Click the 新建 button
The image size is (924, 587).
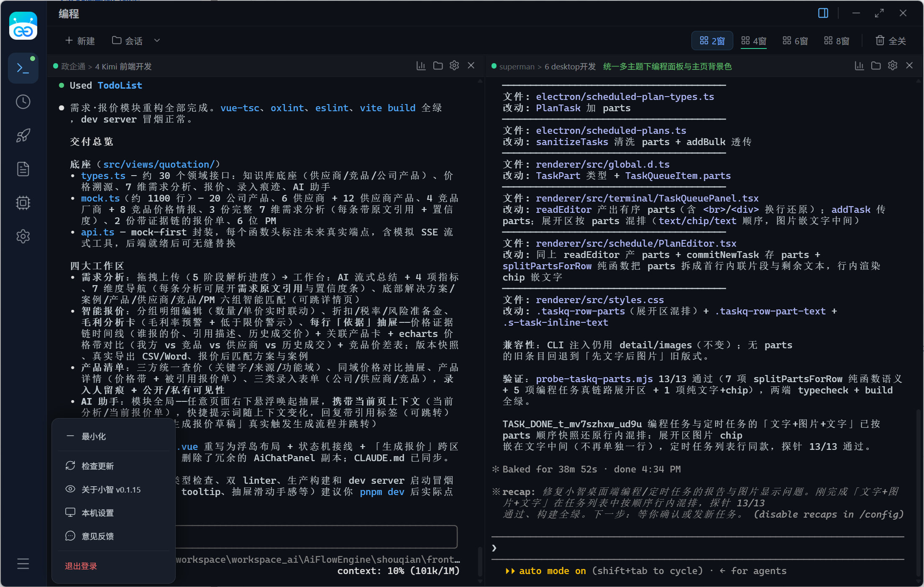coord(80,41)
